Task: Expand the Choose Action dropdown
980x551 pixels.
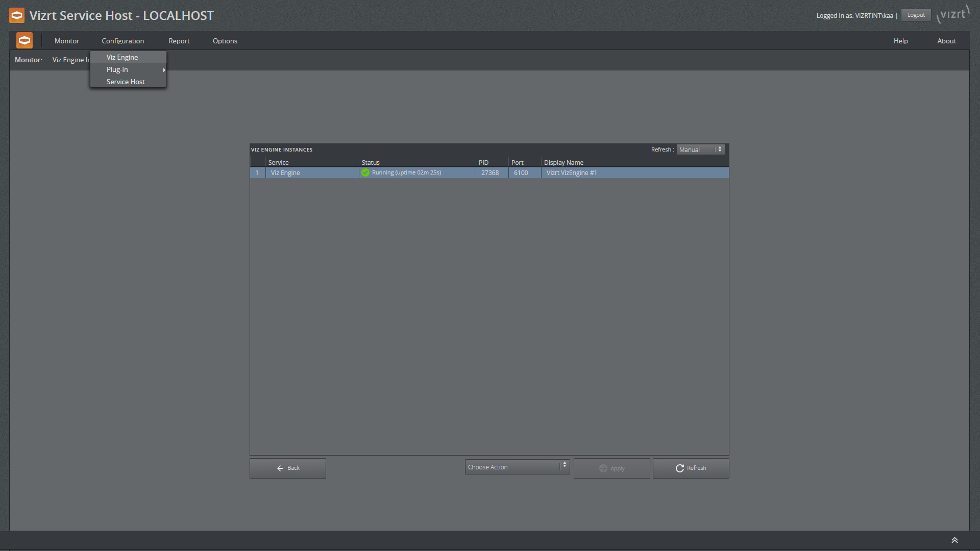Action: point(565,467)
